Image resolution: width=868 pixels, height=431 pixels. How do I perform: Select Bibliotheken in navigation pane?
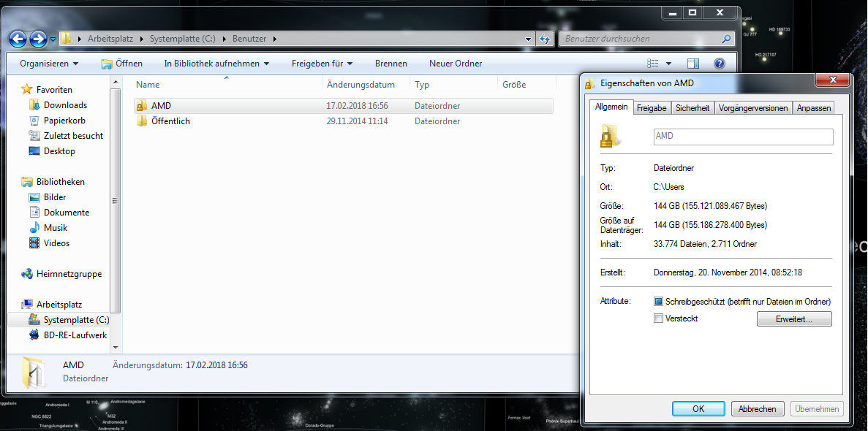click(x=53, y=182)
